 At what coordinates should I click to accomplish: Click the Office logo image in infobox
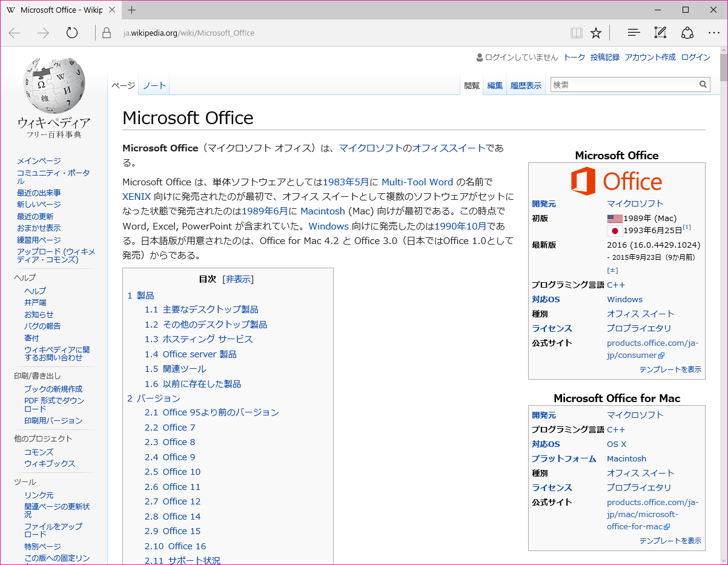(617, 182)
